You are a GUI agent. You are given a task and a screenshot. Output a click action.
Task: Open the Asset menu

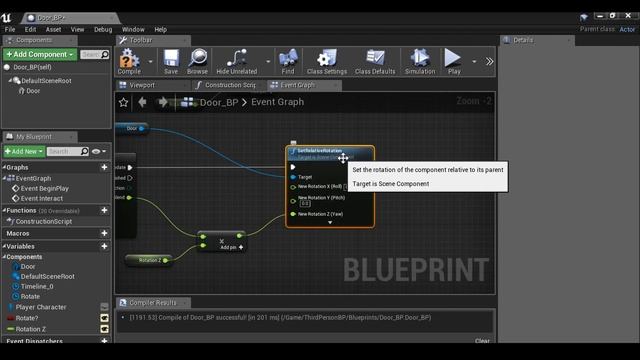point(53,29)
